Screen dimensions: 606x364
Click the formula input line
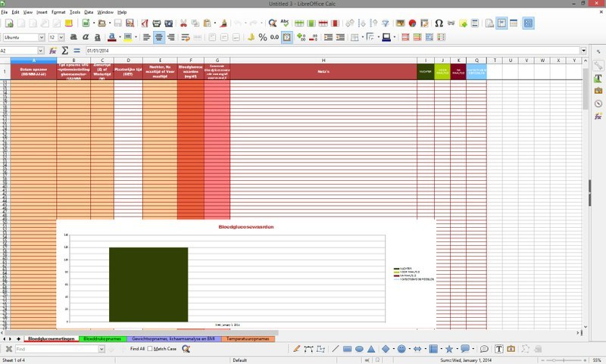pyautogui.click(x=333, y=51)
